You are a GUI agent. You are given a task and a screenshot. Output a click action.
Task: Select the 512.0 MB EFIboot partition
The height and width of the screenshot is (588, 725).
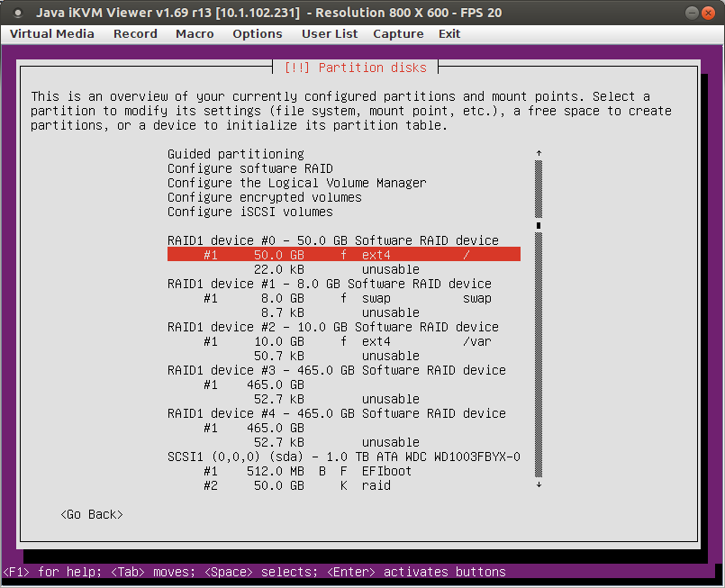click(x=344, y=471)
